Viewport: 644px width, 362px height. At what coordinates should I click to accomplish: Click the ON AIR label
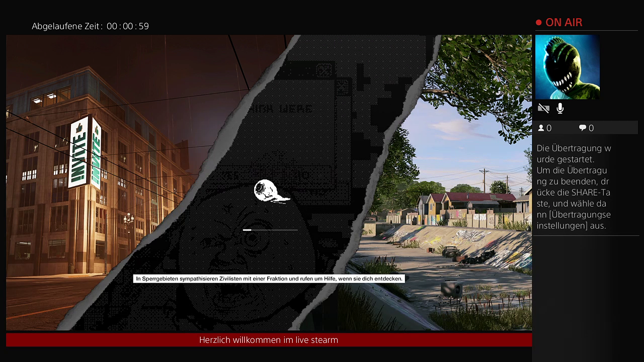[x=563, y=23]
